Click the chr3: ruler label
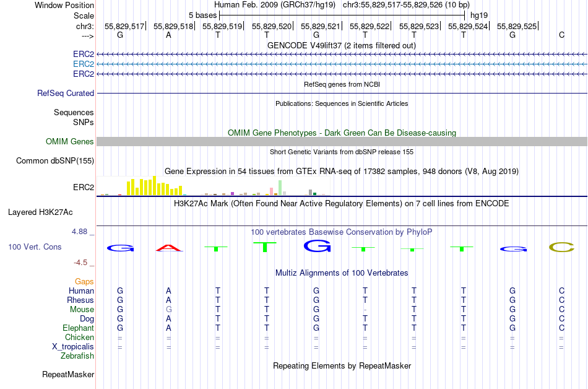588x389 pixels. pyautogui.click(x=85, y=26)
